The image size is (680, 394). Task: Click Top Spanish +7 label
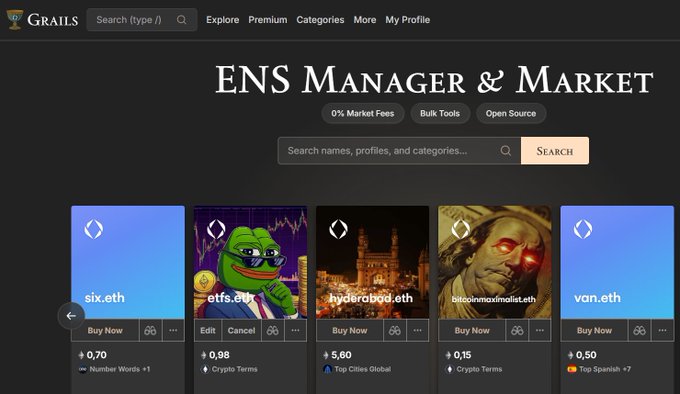click(x=605, y=369)
